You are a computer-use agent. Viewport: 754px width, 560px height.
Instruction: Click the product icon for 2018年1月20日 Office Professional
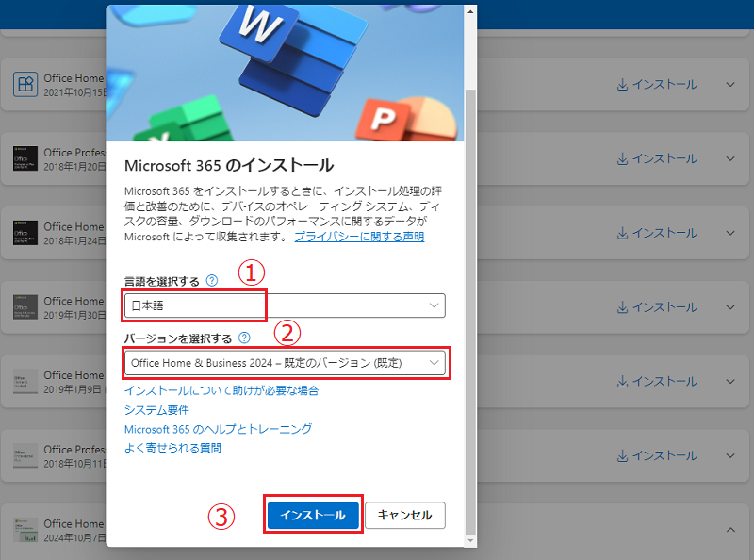(25, 158)
